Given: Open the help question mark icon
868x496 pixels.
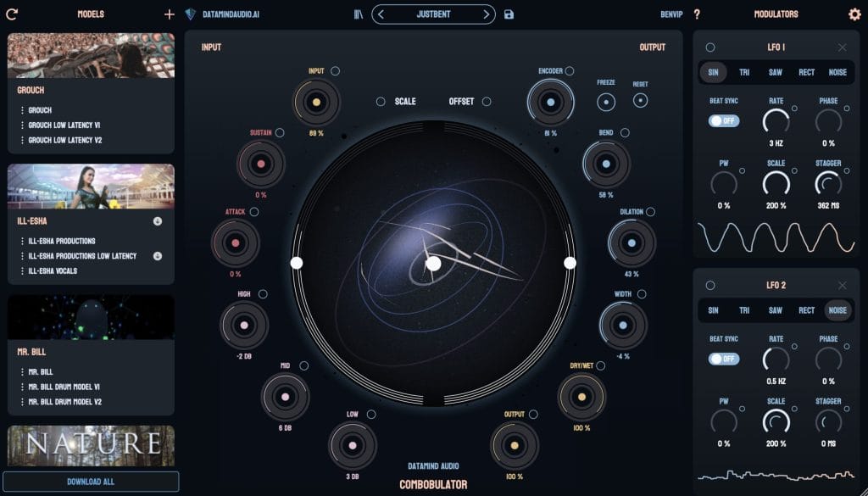Looking at the screenshot, I should [x=697, y=14].
